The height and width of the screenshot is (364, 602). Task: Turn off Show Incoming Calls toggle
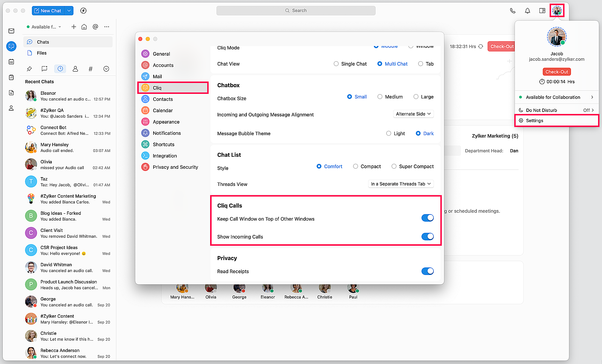pos(427,237)
